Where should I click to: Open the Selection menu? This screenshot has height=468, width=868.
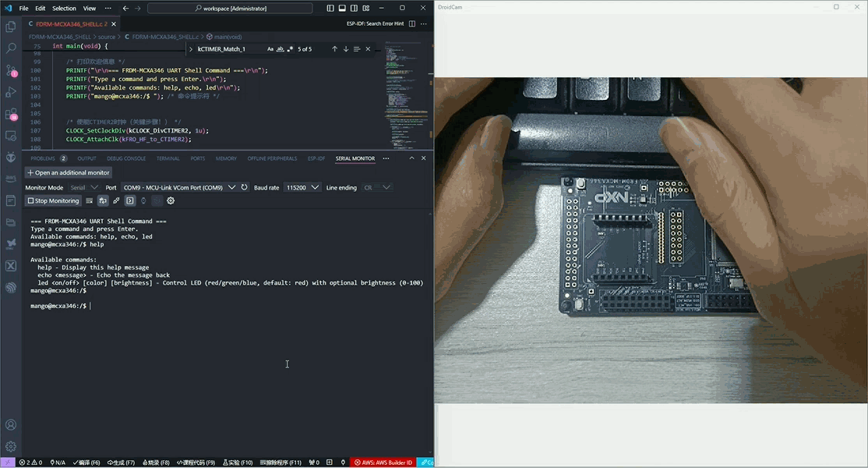click(64, 8)
